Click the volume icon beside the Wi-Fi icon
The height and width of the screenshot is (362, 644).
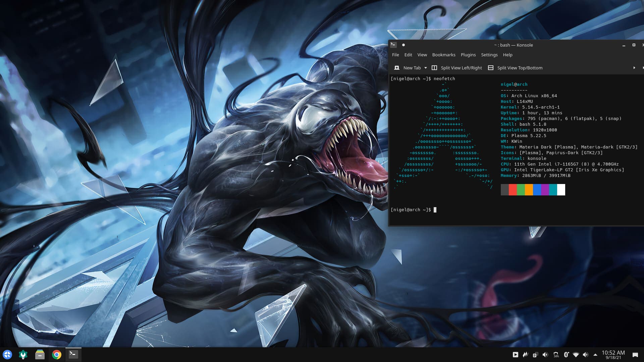(x=586, y=355)
